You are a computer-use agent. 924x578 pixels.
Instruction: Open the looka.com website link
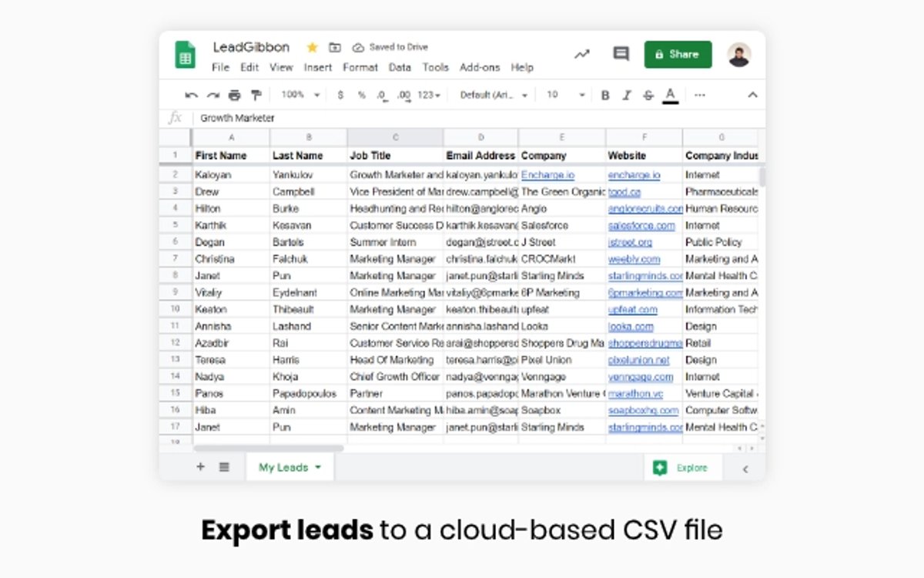631,327
